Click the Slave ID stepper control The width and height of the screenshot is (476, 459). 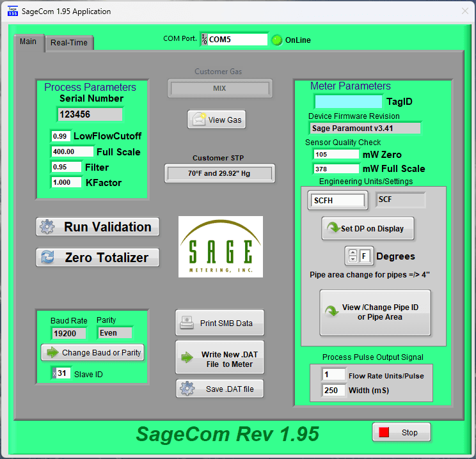point(54,373)
